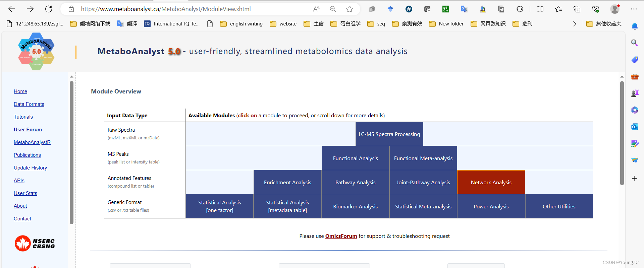Open the favorites list icon
This screenshot has height=268, width=644.
point(558,9)
